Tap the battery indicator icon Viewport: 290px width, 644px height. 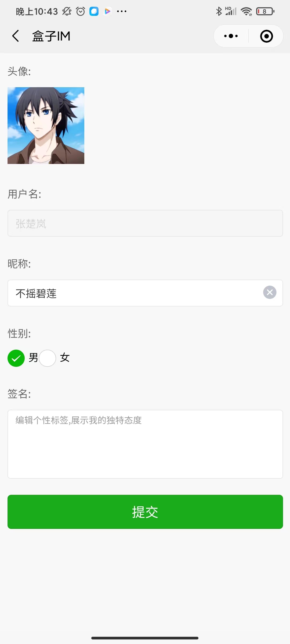pos(265,11)
